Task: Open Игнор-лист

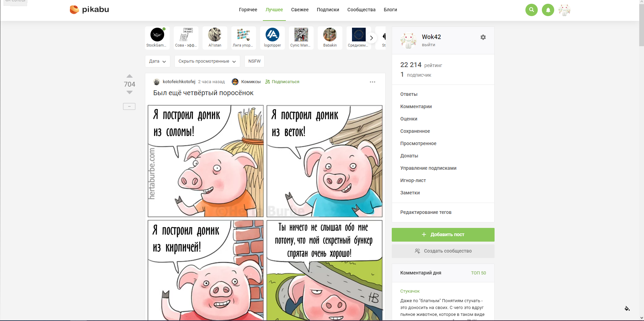Action: tap(413, 181)
